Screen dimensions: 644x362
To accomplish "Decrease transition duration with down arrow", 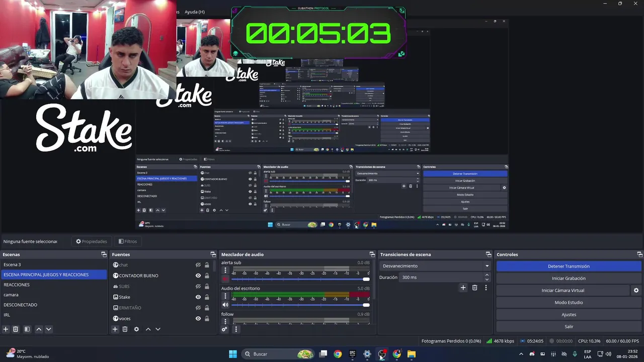I will pos(487,280).
